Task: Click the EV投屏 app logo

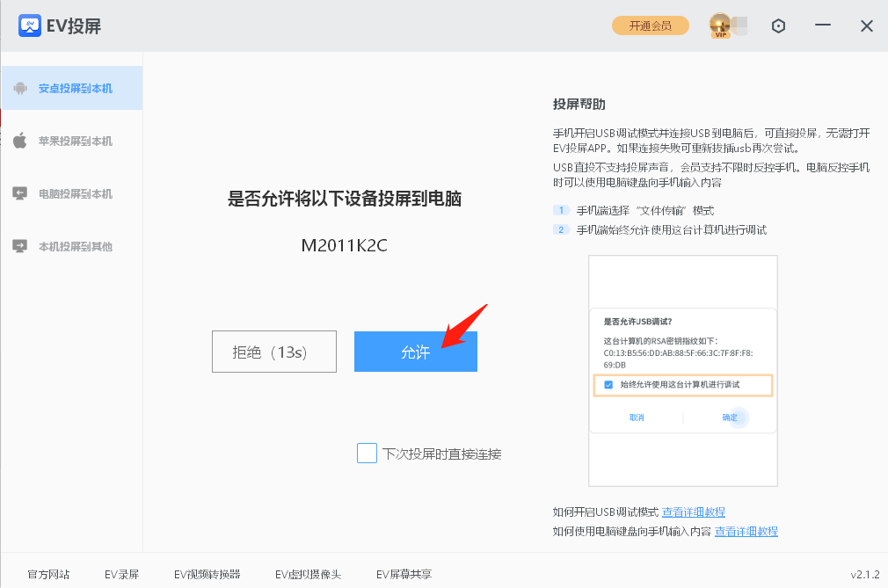Action: pos(30,25)
